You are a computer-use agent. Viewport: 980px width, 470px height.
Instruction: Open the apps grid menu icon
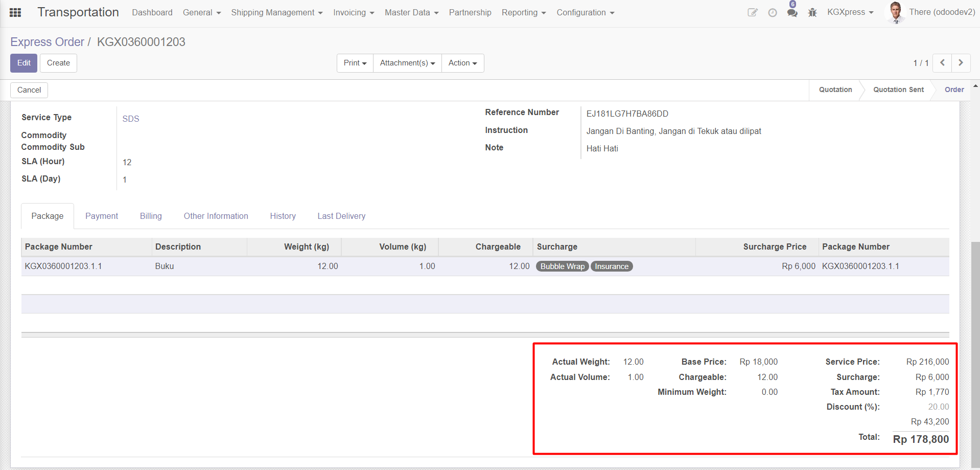(x=15, y=12)
